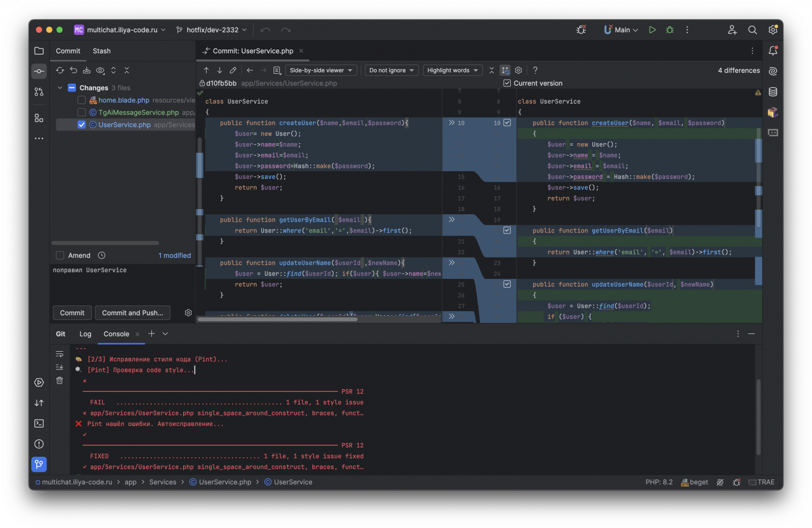This screenshot has height=528, width=812.
Task: Open the Side-by-side viewer dropdown
Action: 321,70
